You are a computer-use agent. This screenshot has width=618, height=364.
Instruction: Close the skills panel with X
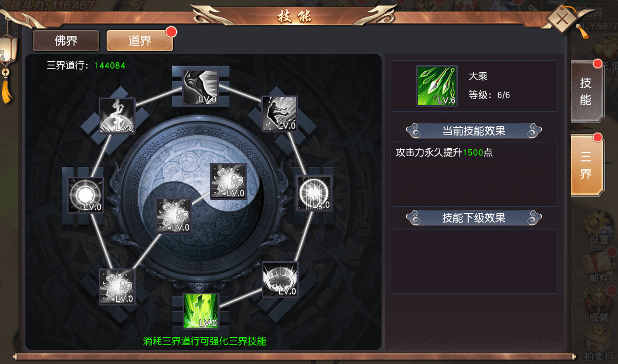pyautogui.click(x=563, y=18)
